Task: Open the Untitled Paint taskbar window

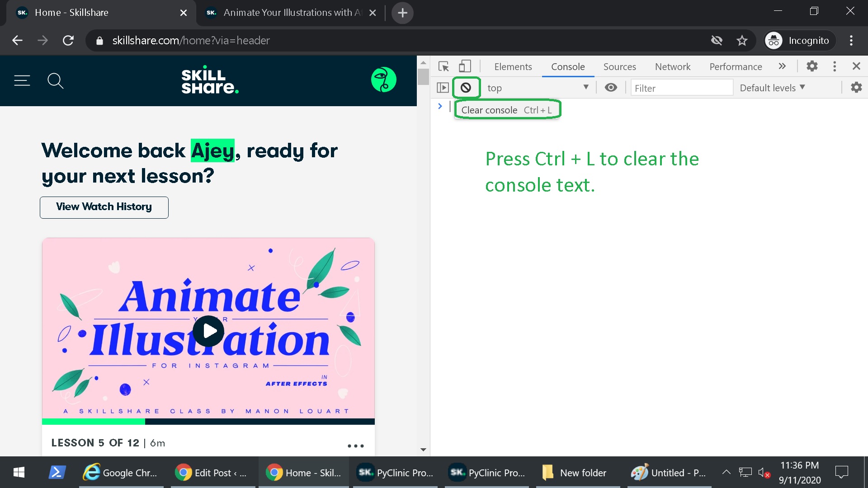Action: (669, 473)
